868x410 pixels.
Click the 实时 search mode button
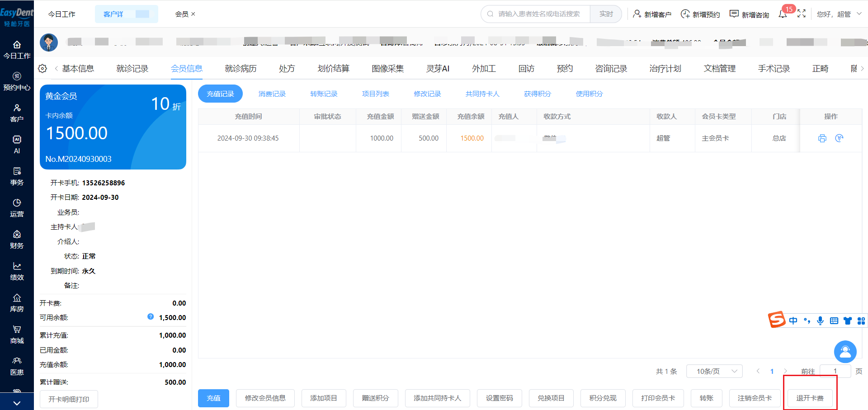pos(606,14)
